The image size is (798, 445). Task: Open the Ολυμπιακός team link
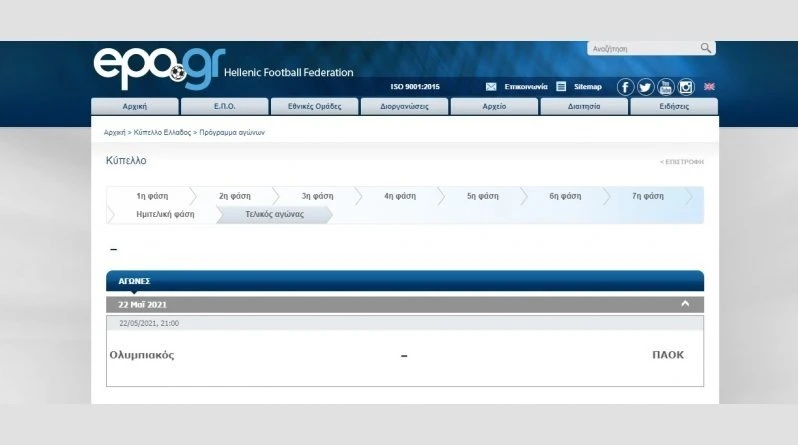[x=141, y=355]
